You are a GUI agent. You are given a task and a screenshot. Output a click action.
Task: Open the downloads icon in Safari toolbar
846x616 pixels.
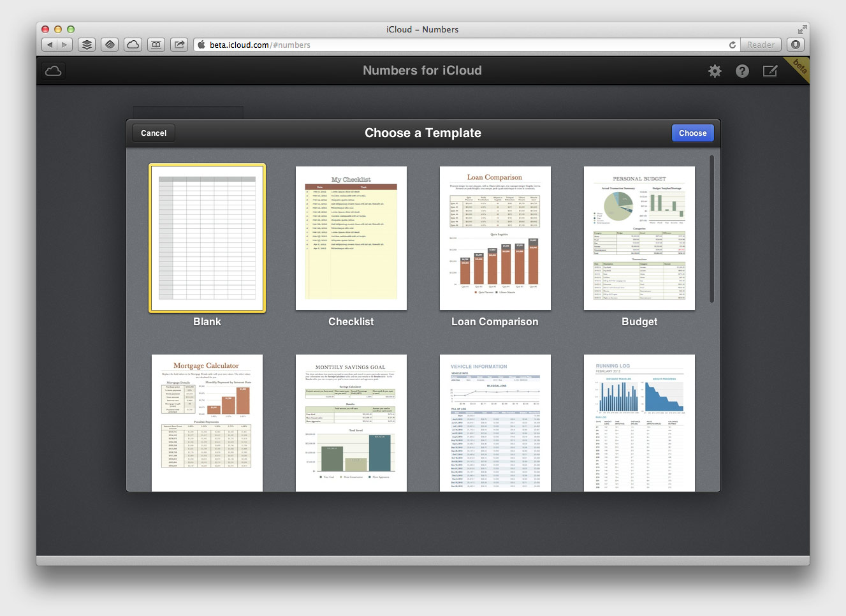pyautogui.click(x=795, y=45)
